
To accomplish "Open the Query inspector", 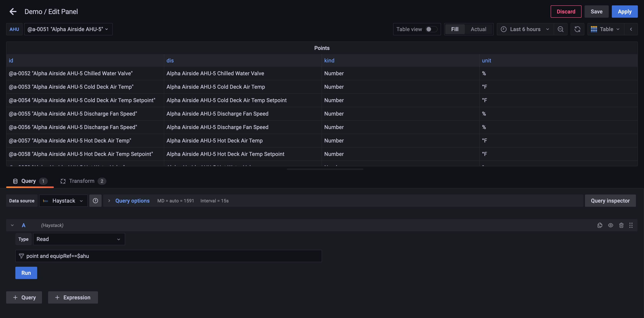I will [610, 200].
